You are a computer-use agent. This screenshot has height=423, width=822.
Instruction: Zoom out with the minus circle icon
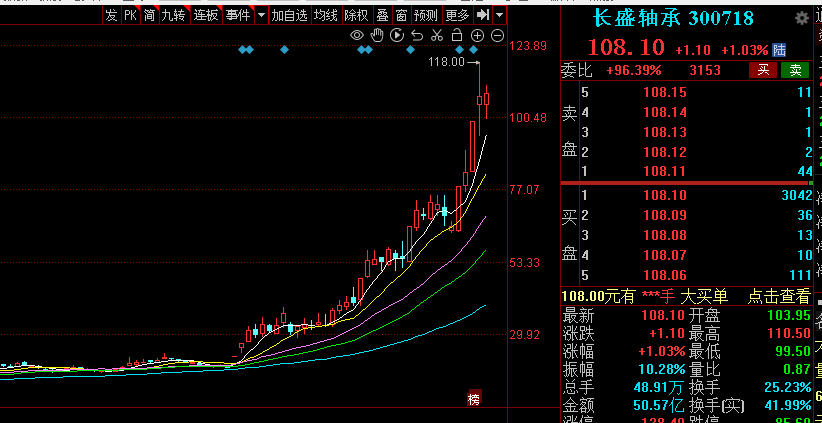pos(497,35)
